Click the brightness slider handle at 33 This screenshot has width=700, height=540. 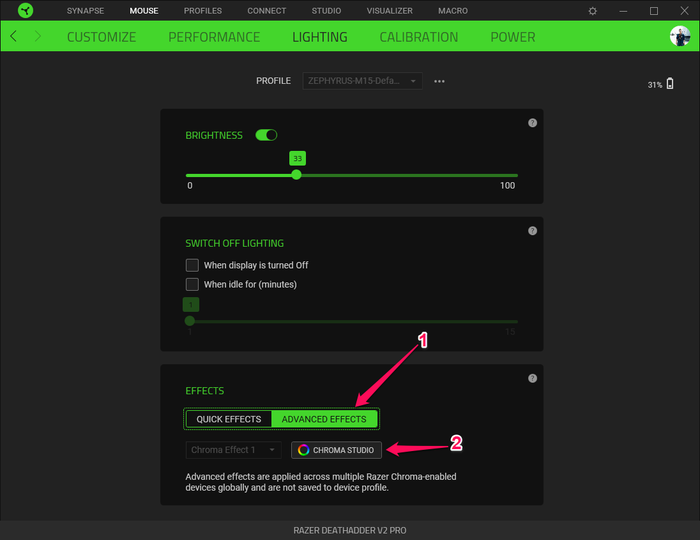click(296, 175)
